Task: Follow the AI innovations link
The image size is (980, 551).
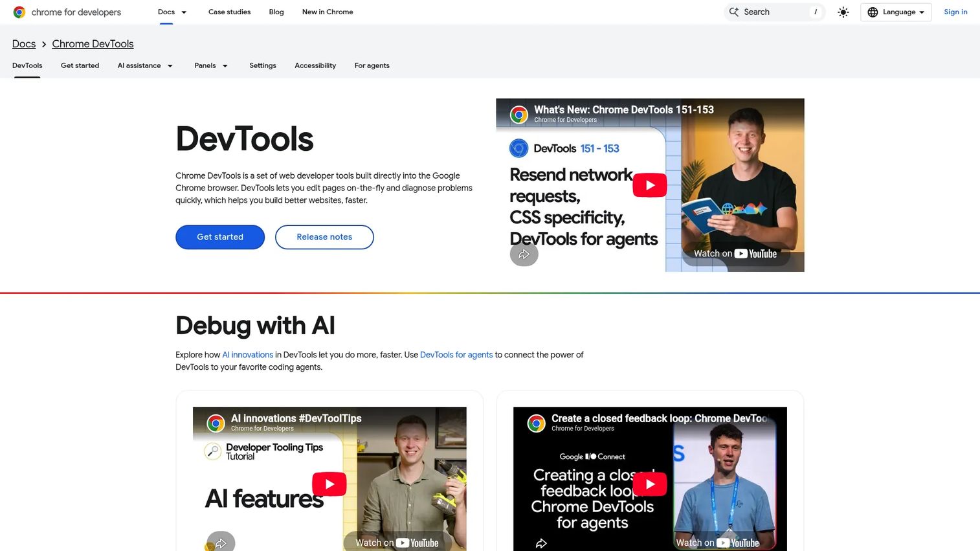Action: pyautogui.click(x=248, y=355)
